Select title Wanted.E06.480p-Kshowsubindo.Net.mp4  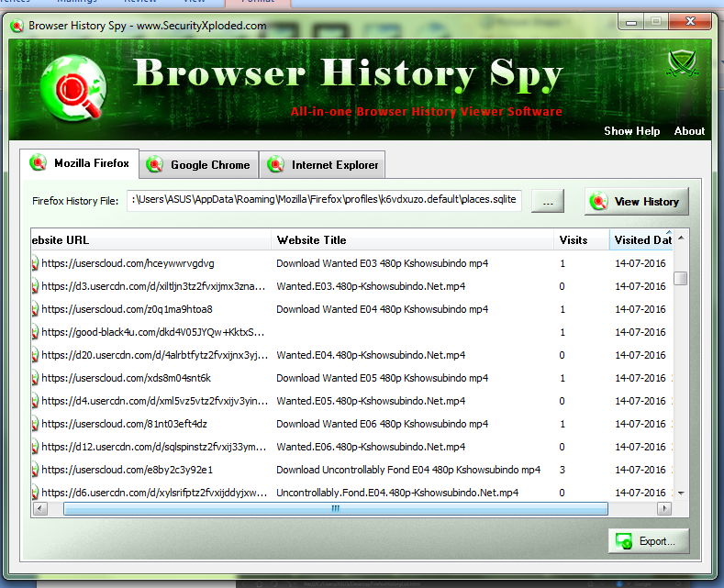tap(371, 447)
